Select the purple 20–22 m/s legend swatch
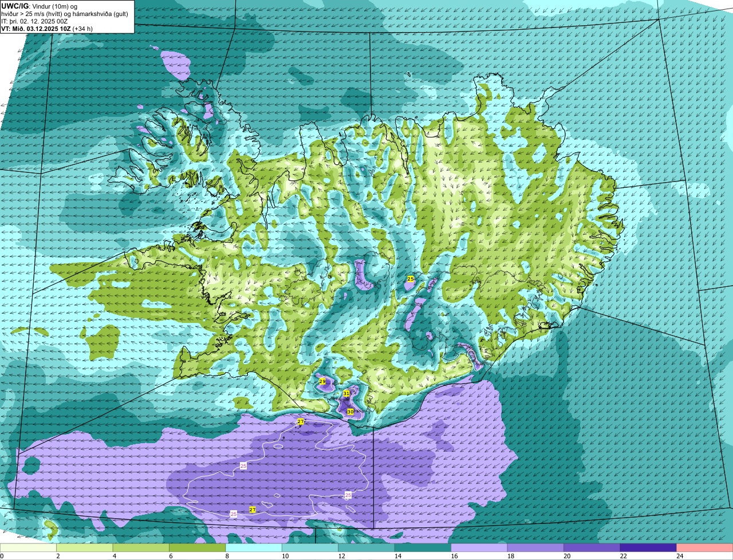This screenshot has width=733, height=560. tap(592, 548)
